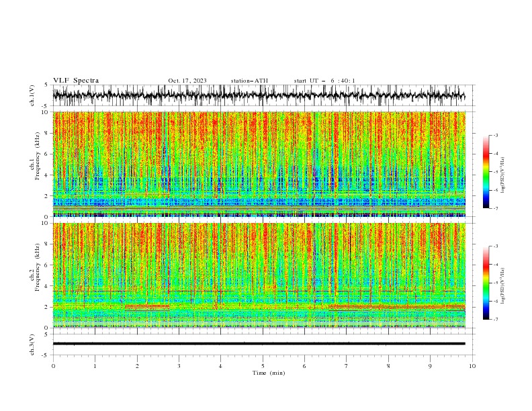The image size is (532, 411).
Task: Click the ch.2 red 2 kHz line between minutes 2 and 3
Action: (147, 307)
